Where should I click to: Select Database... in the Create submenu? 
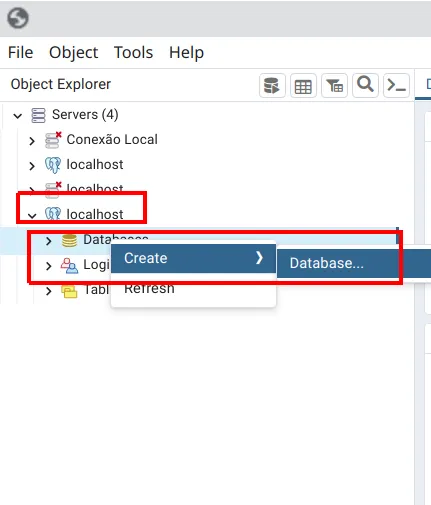(354, 263)
